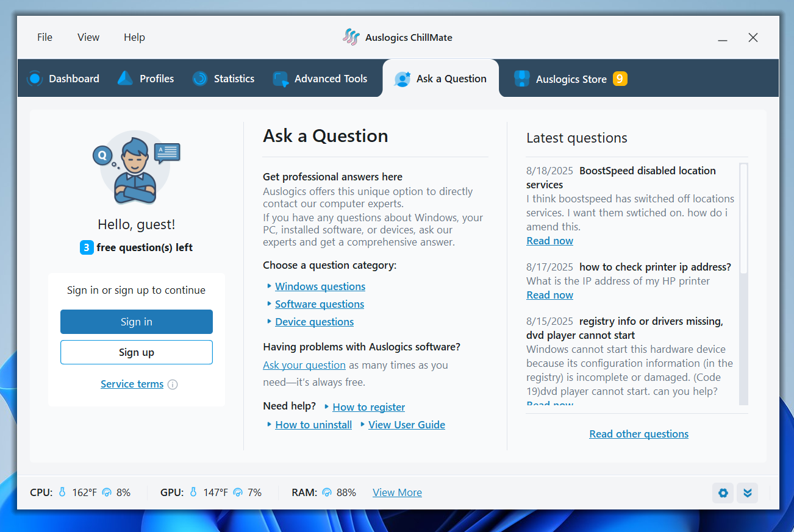Screen dimensions: 794x532
Task: Switch to the Auslogics Store tab
Action: (x=570, y=78)
